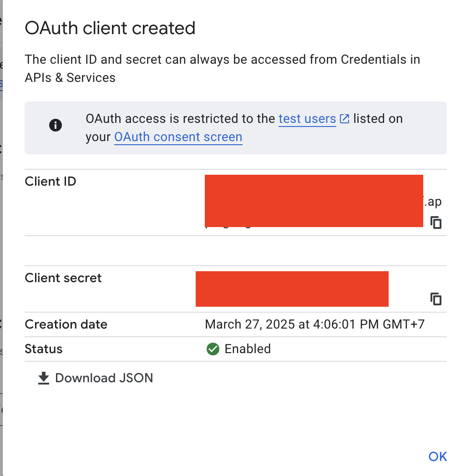Copy the Client secret to clipboard

pos(436,299)
